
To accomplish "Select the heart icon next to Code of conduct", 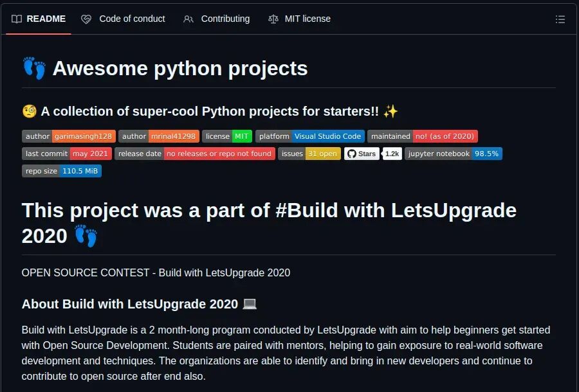I will click(x=86, y=19).
